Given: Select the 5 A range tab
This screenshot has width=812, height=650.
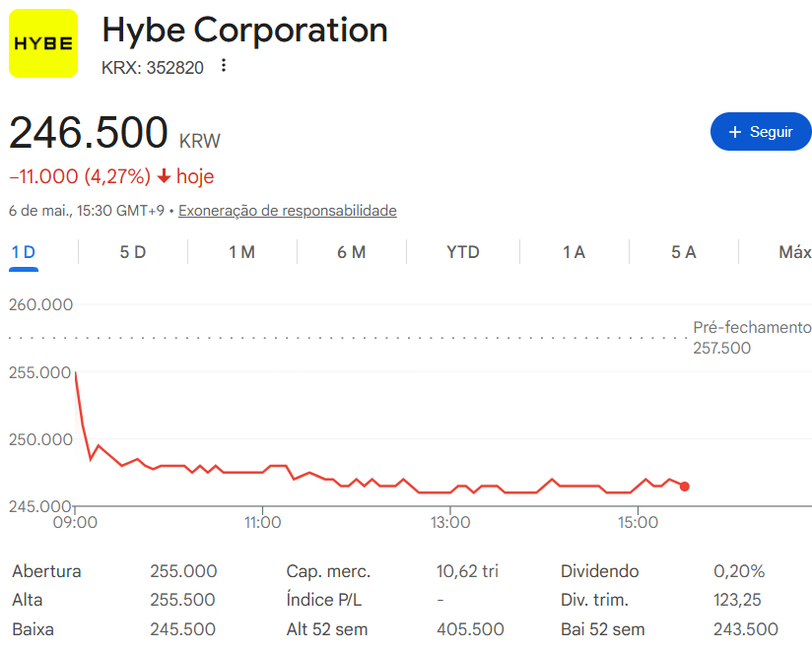Looking at the screenshot, I should (x=684, y=252).
